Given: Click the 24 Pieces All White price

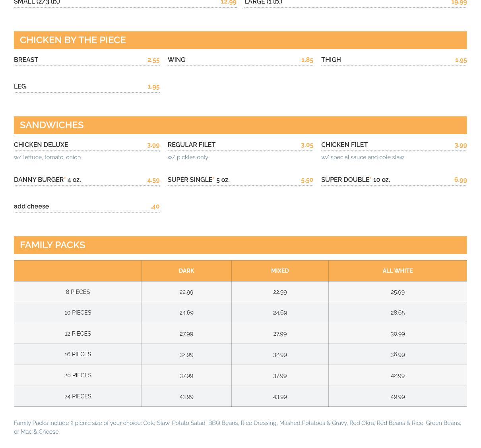Looking at the screenshot, I should (398, 396).
